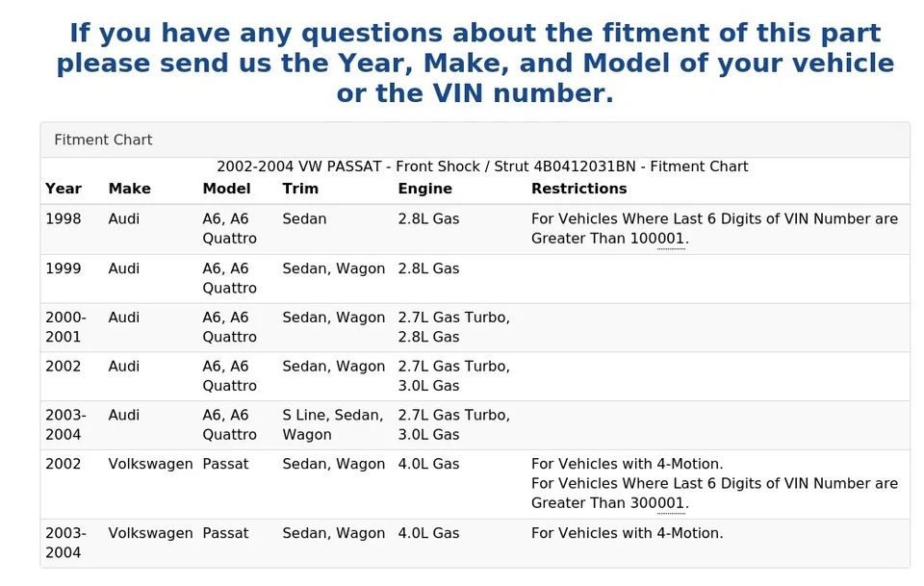Screen dimensions: 924x586
Task: Click the Trim column header
Action: [300, 189]
